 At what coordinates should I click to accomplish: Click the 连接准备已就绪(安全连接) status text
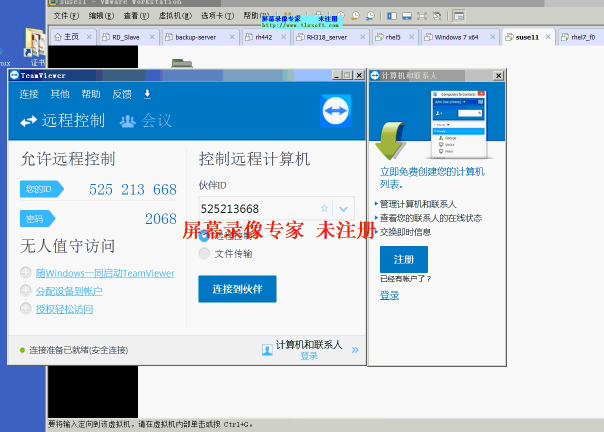[x=79, y=350]
